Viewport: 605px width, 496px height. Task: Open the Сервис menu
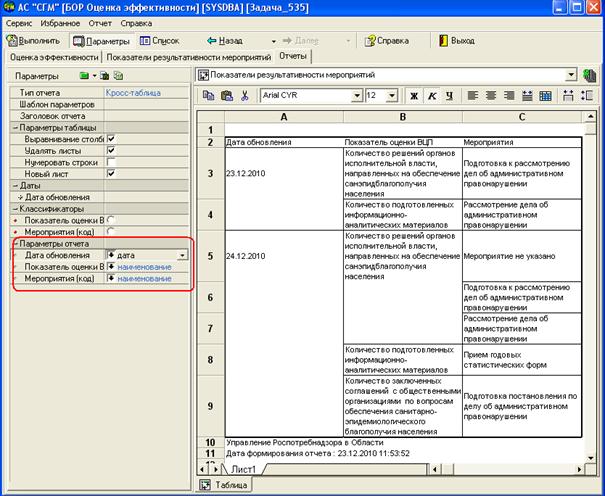point(19,24)
